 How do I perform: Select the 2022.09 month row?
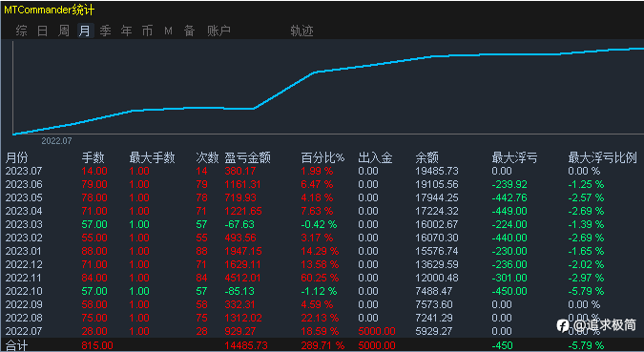pos(322,304)
